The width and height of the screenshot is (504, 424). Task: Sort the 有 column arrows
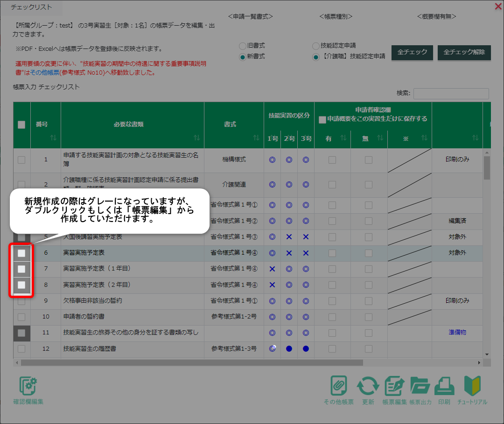coord(343,138)
